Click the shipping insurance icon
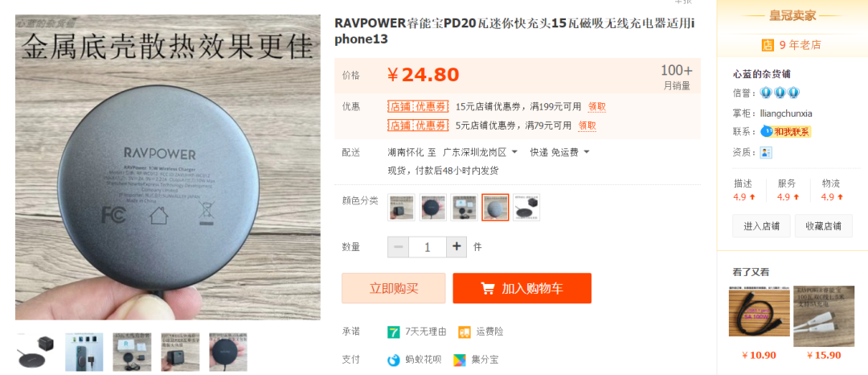868x375 pixels. 465,332
